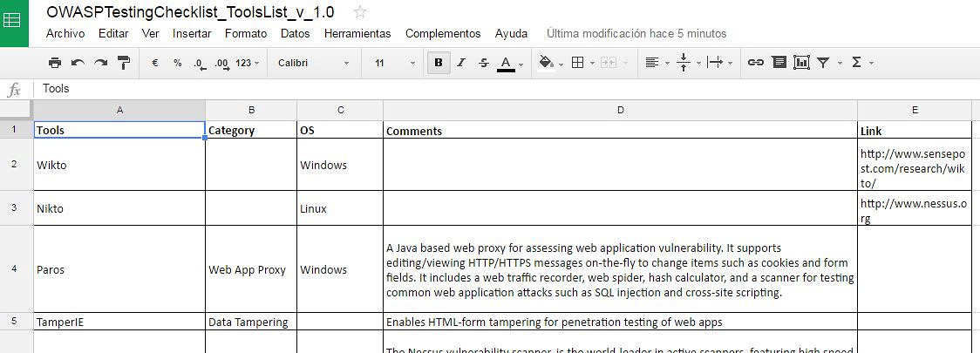The height and width of the screenshot is (353, 980).
Task: Click the select-all corner box
Action: tap(17, 110)
